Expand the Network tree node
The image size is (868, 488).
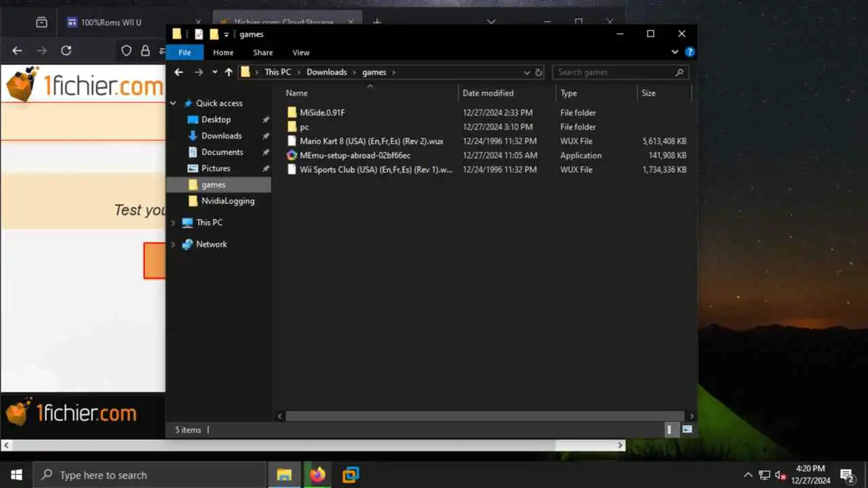coord(173,244)
